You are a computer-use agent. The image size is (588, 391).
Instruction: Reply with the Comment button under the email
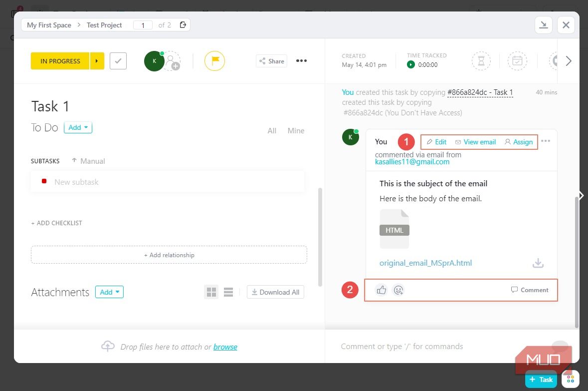pyautogui.click(x=530, y=290)
